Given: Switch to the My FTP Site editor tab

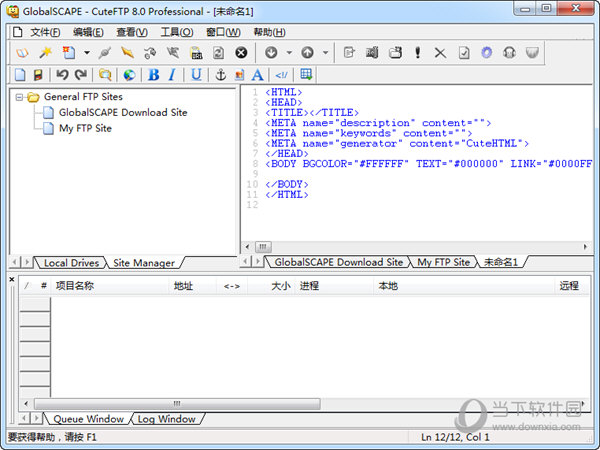Looking at the screenshot, I should 443,262.
